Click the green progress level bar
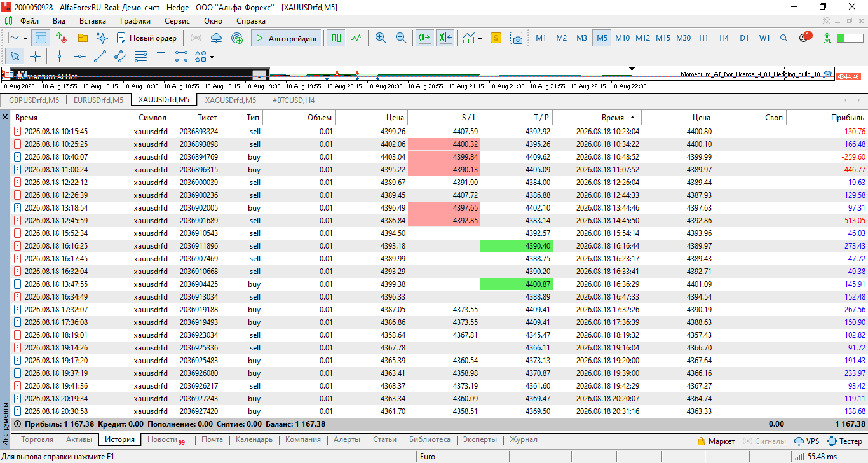 tap(850, 38)
